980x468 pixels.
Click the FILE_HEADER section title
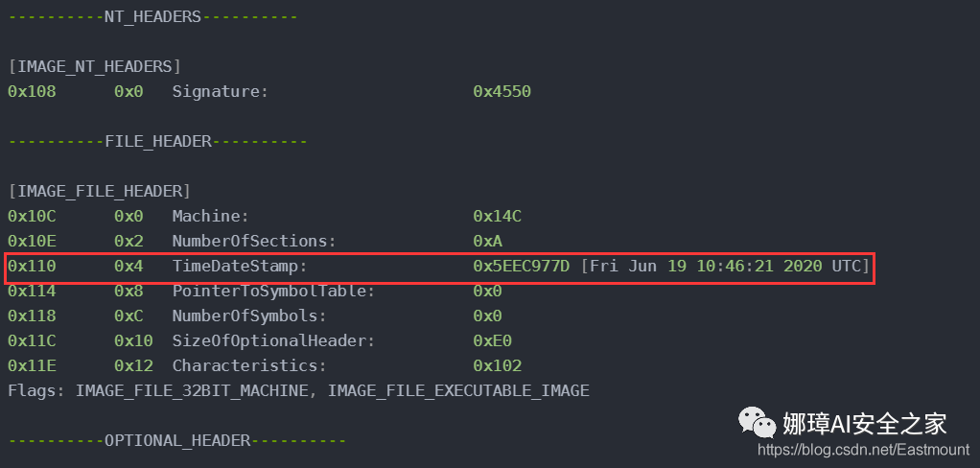point(158,142)
